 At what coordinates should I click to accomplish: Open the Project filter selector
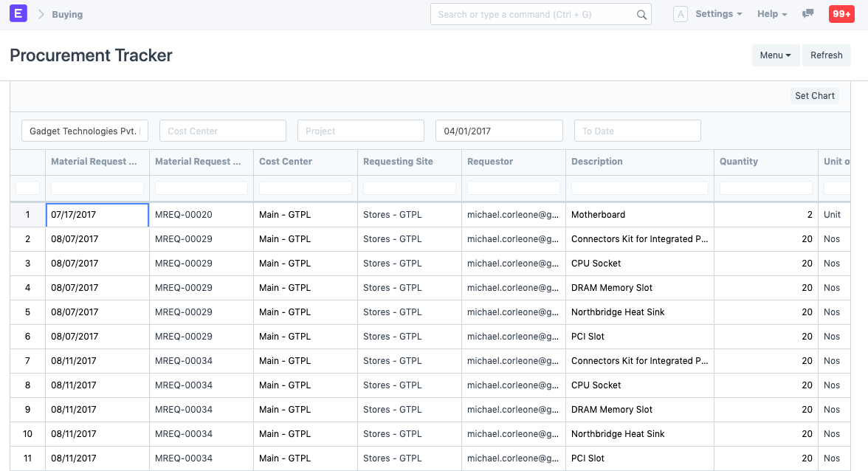(360, 130)
